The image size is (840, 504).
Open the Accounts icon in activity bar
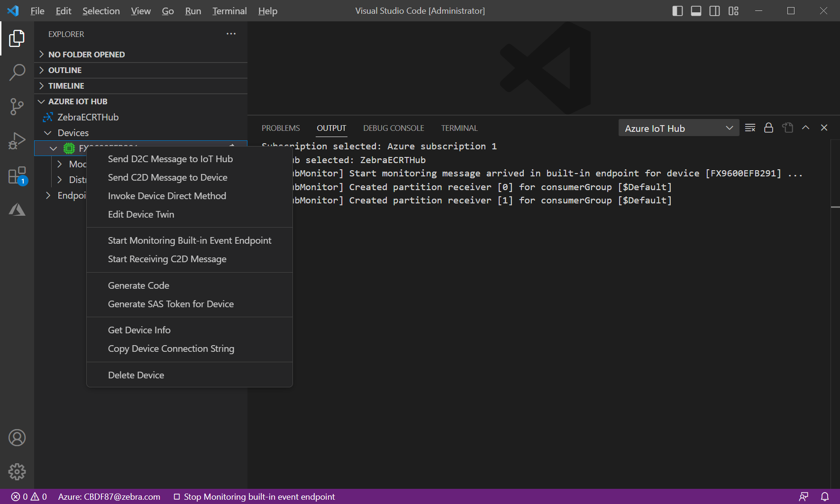(x=17, y=438)
